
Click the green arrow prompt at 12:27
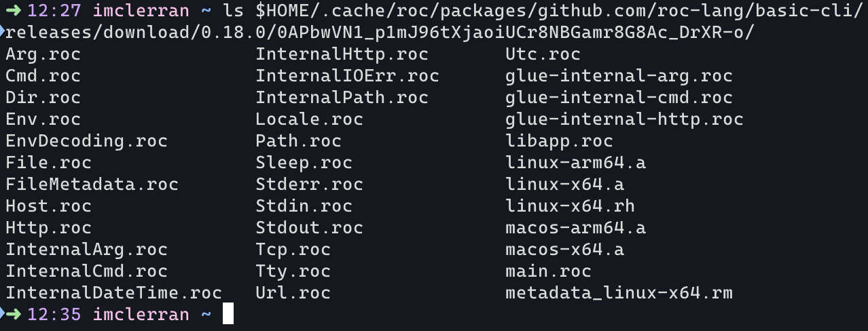click(13, 11)
